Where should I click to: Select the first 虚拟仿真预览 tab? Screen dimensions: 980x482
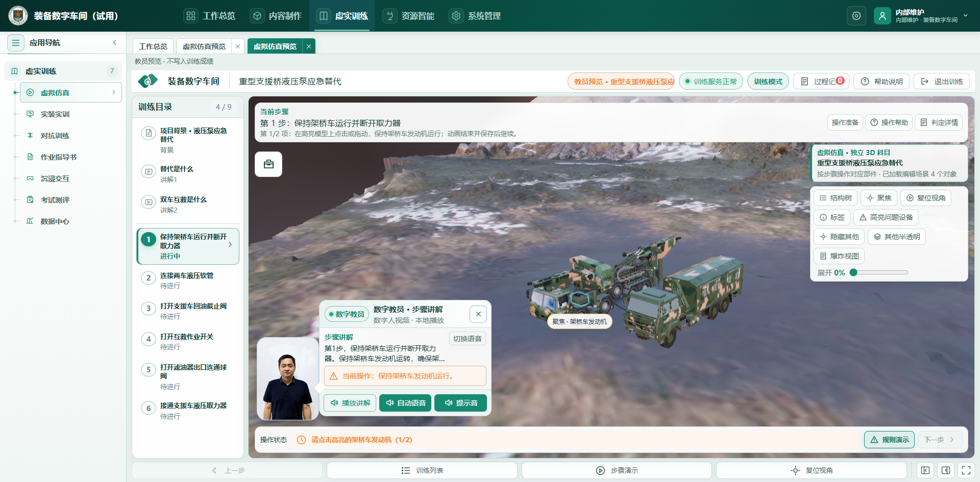click(x=204, y=46)
